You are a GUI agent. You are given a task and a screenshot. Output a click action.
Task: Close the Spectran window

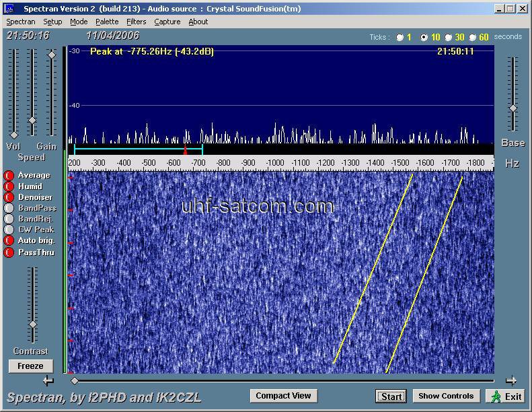[522, 9]
